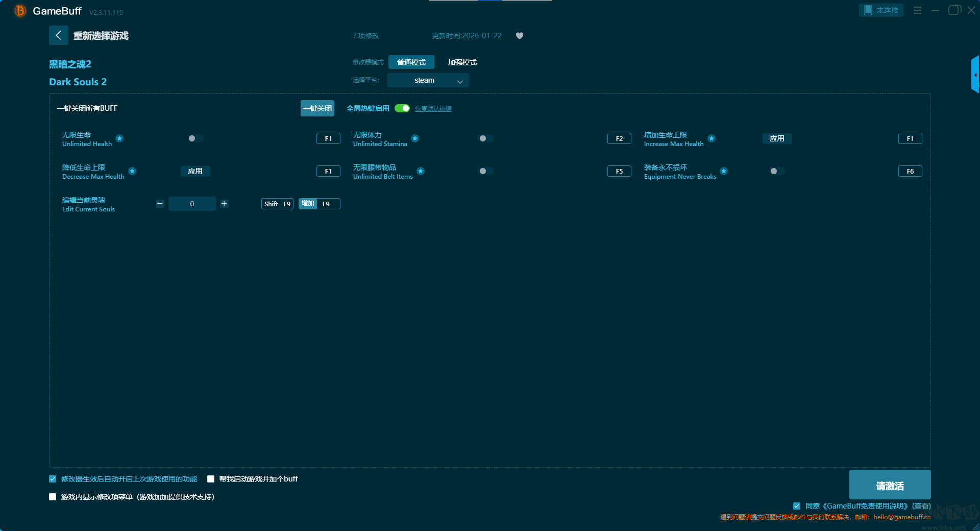Screen dimensions: 980x531
Task: Click the GameBuff logo icon
Action: pyautogui.click(x=20, y=11)
